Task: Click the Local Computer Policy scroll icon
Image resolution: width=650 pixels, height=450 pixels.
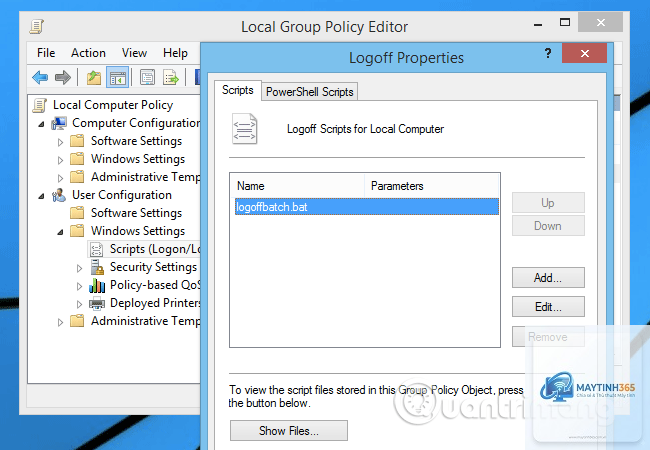Action: [40, 105]
